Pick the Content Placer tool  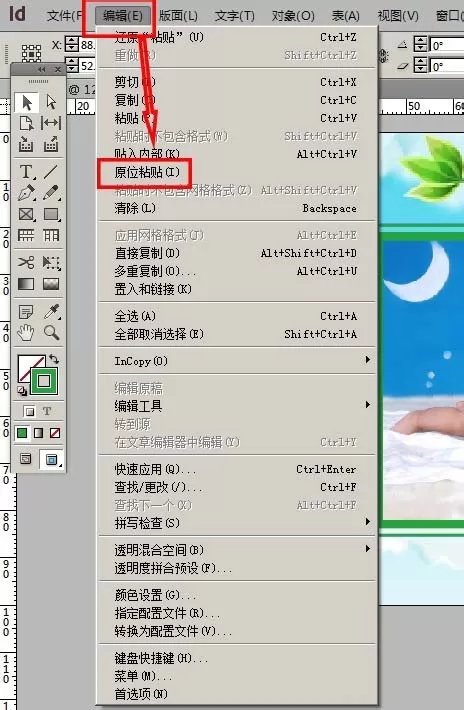click(51, 144)
